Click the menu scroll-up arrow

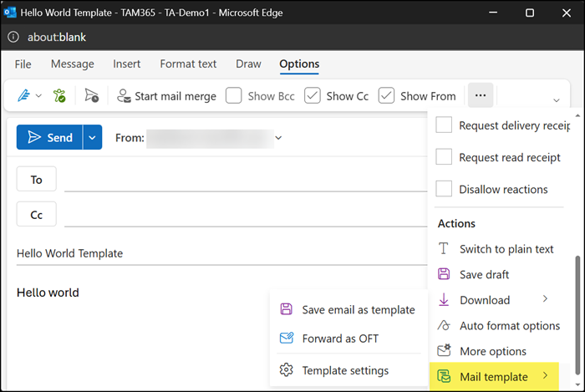[577, 116]
